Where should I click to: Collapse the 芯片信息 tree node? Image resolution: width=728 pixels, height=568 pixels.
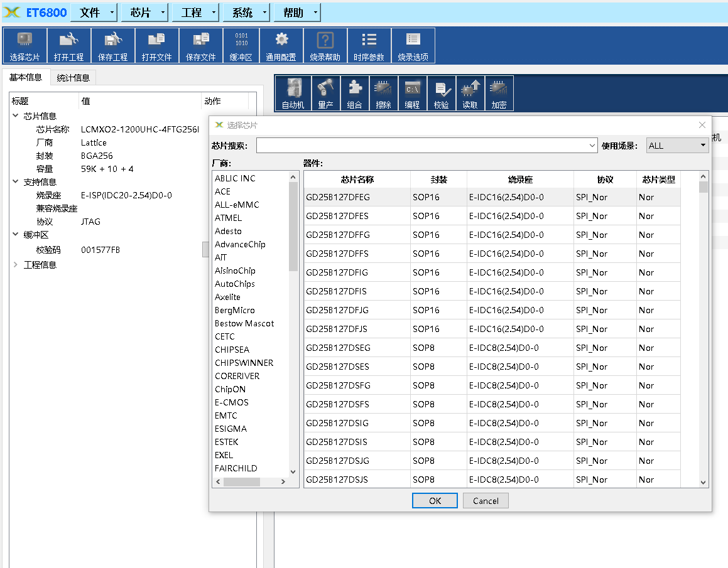click(x=16, y=116)
